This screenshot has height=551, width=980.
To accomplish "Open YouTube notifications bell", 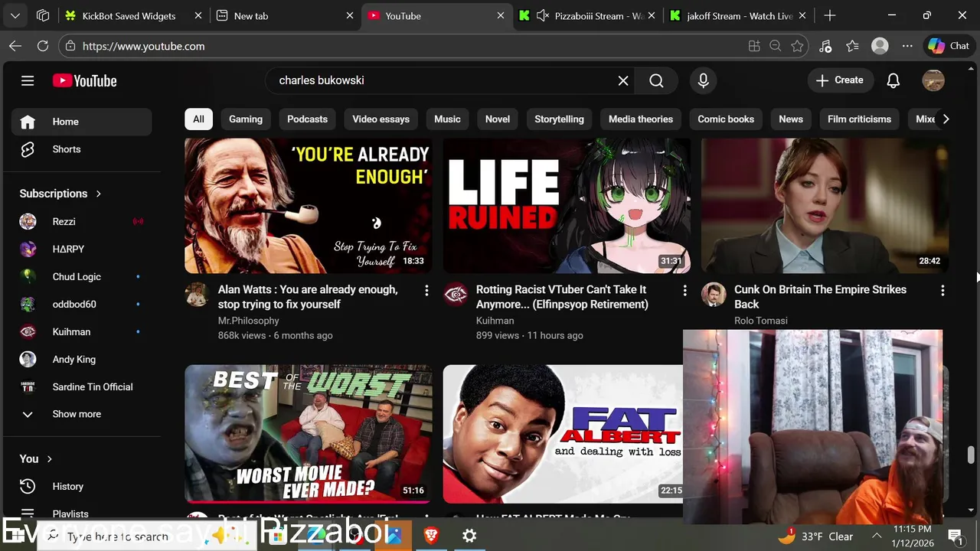I will 893,80.
